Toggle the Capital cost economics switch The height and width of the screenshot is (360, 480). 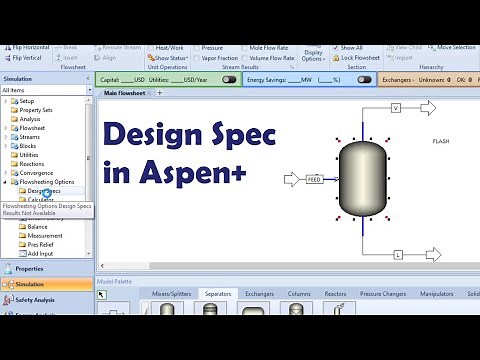coord(229,80)
